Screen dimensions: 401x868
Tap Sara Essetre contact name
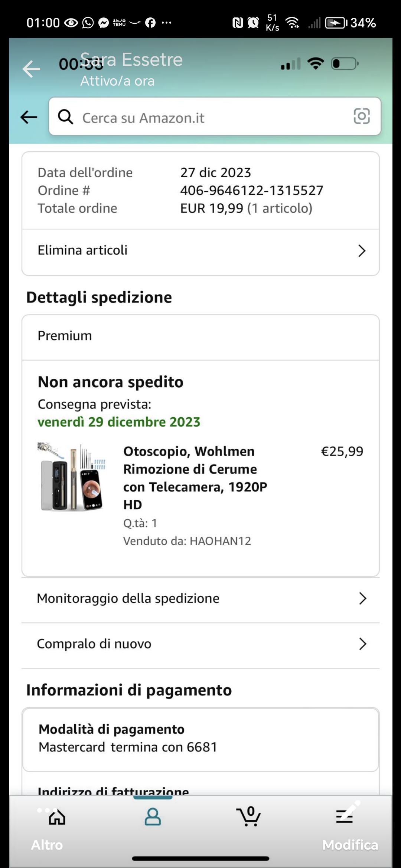pyautogui.click(x=132, y=60)
